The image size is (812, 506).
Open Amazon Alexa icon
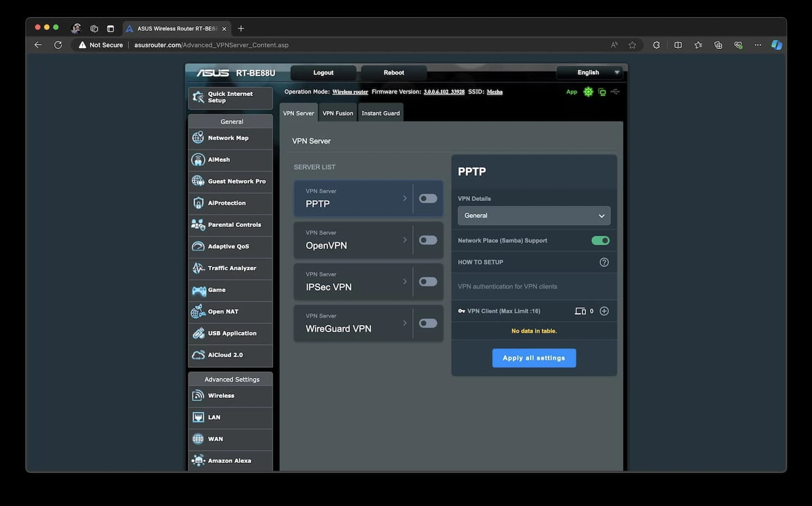tap(198, 460)
